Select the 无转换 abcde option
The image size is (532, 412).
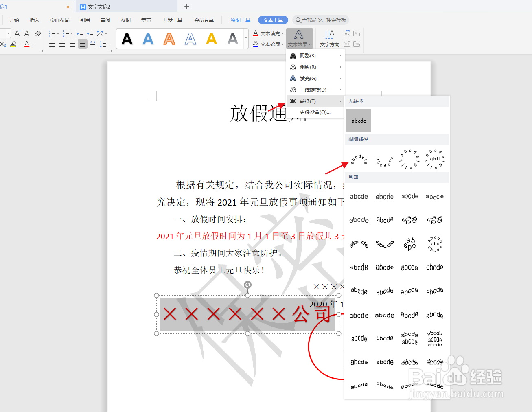(359, 120)
